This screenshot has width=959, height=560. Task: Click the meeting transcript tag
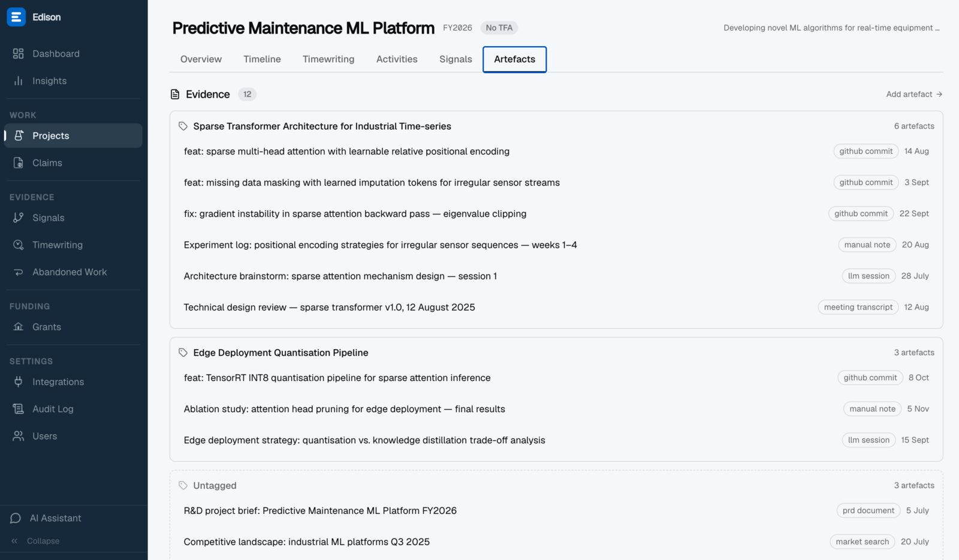(858, 307)
